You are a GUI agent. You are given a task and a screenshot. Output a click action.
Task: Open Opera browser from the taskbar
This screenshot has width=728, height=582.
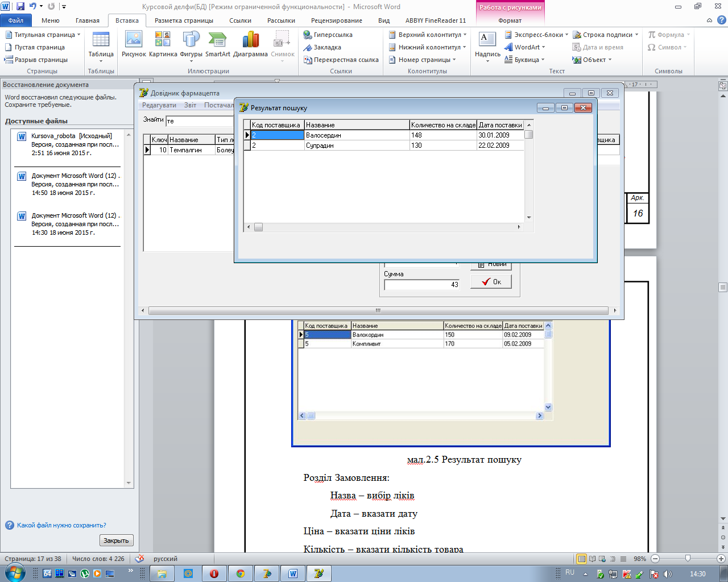[214, 573]
